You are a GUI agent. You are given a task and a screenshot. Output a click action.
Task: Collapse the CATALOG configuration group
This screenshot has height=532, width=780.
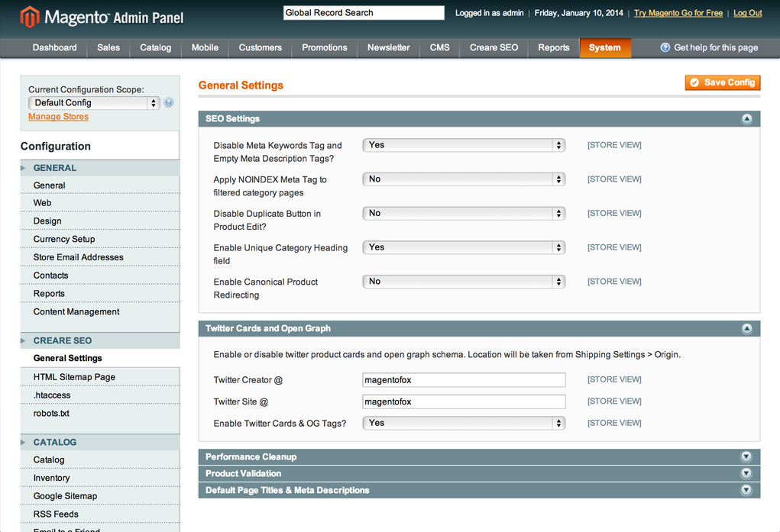(100, 442)
